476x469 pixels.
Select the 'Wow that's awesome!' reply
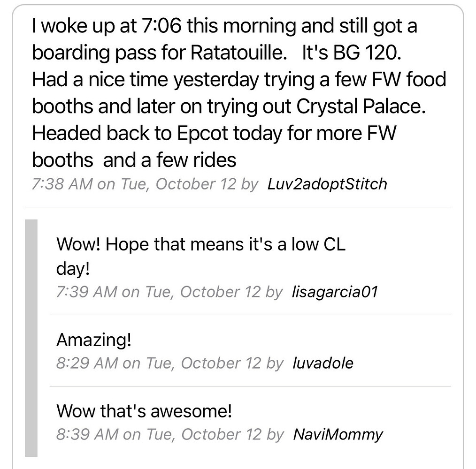pyautogui.click(x=144, y=411)
